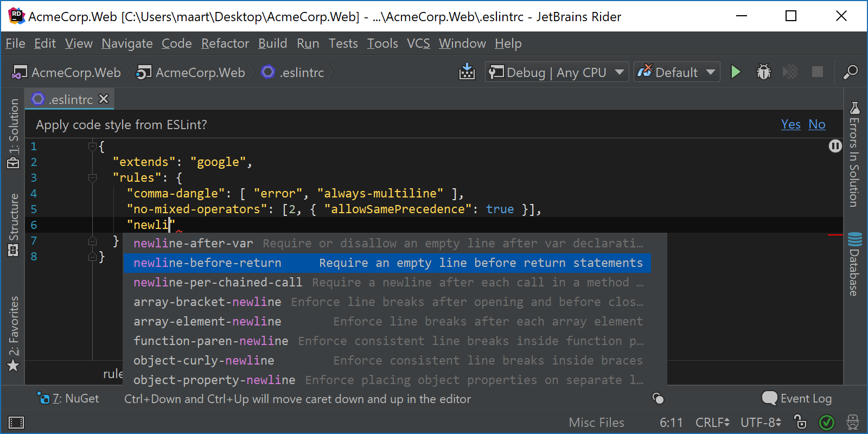
Task: Open Search Everywhere magnifier icon
Action: (850, 72)
